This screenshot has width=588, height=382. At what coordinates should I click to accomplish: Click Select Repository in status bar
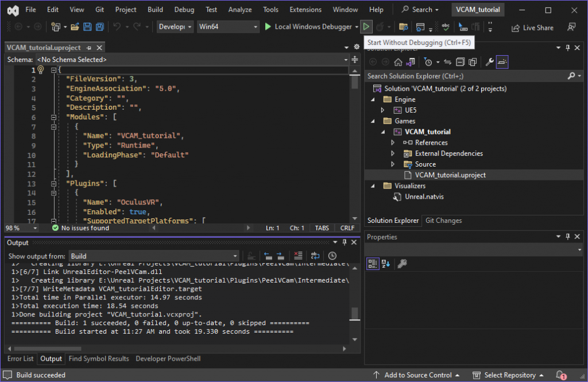click(508, 375)
